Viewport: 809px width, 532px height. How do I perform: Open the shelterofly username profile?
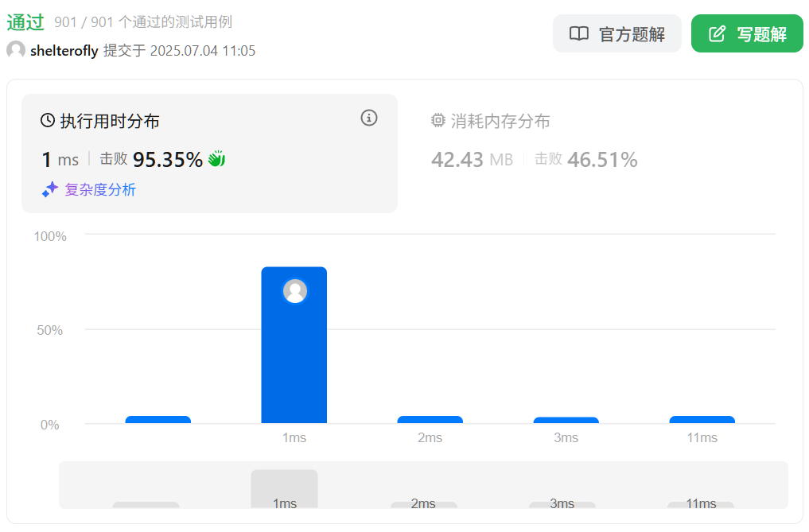click(x=64, y=51)
